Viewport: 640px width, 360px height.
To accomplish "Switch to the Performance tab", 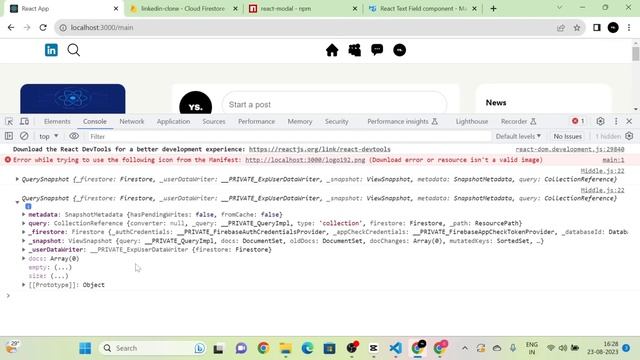I will point(256,122).
